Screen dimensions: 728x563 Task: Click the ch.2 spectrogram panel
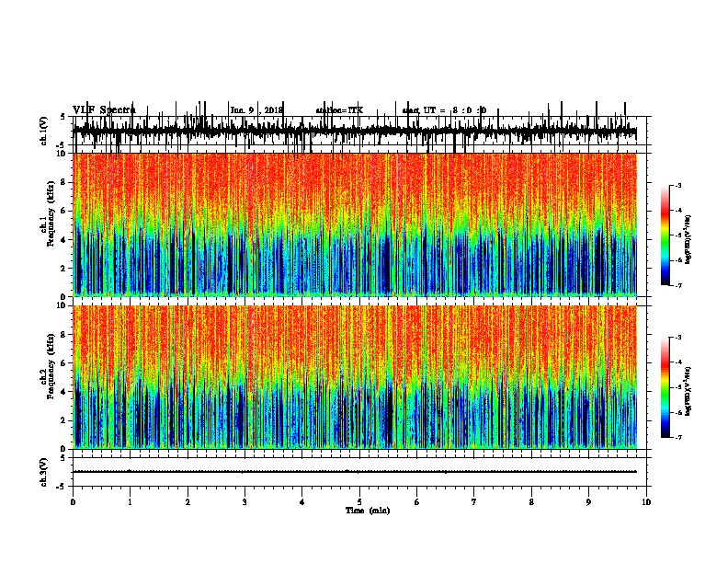354,377
